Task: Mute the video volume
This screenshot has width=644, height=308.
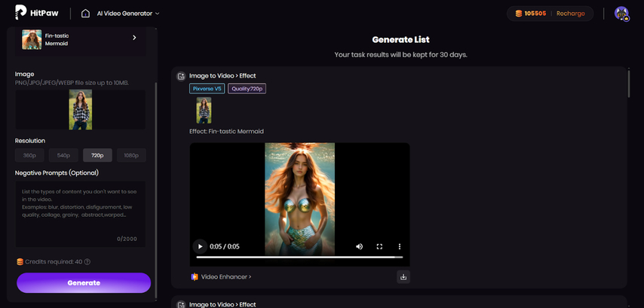Action: 360,246
